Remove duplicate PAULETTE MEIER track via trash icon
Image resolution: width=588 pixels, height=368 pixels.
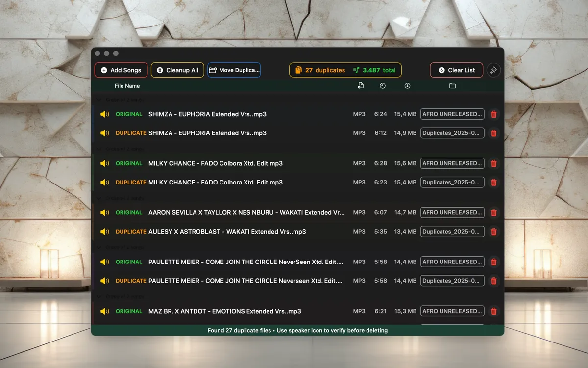(x=493, y=281)
